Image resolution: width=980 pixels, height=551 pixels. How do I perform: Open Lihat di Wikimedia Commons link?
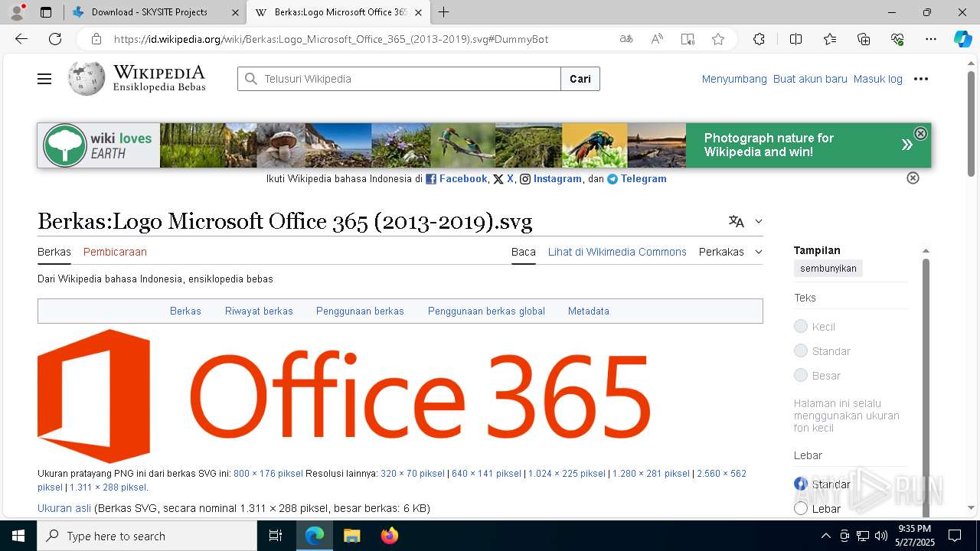(x=617, y=252)
